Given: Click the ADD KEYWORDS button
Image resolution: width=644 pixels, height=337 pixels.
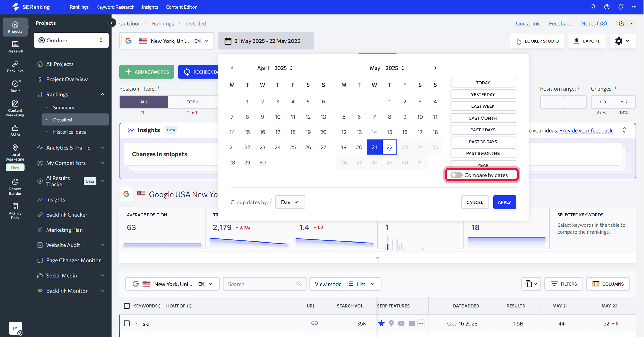Looking at the screenshot, I should pos(147,72).
